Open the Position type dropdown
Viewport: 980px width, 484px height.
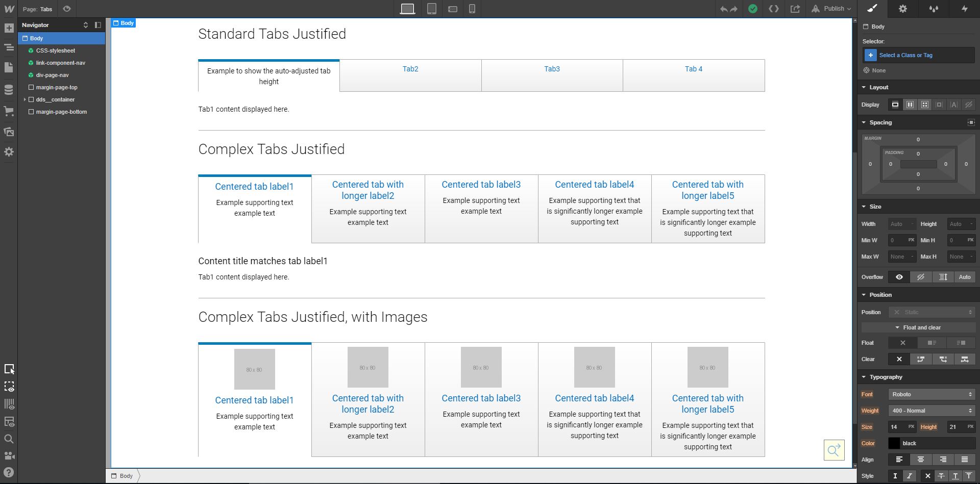[x=932, y=312]
